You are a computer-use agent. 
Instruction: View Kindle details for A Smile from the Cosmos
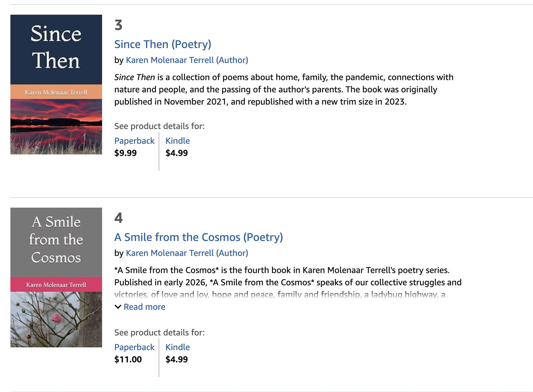[178, 347]
